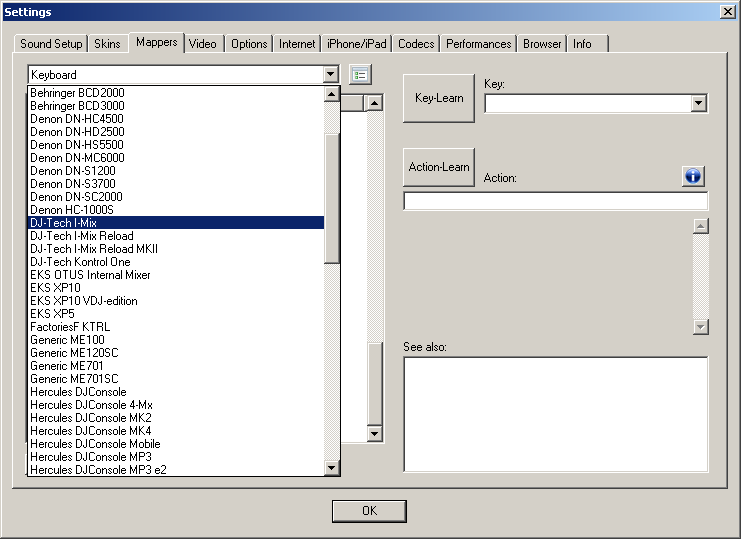Choose Denon DN-HD2500 mapper
The image size is (741, 539).
coord(176,132)
